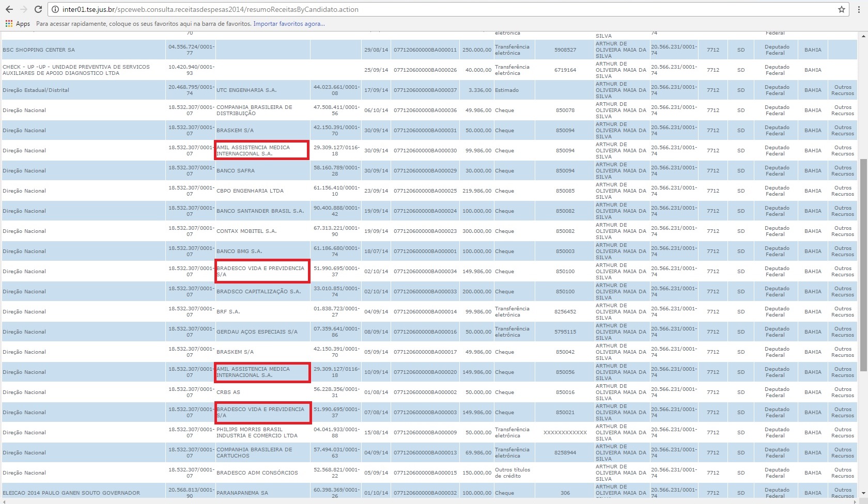Click date '01/08/14' in CRBS AS row
The height and width of the screenshot is (504, 868).
[376, 392]
